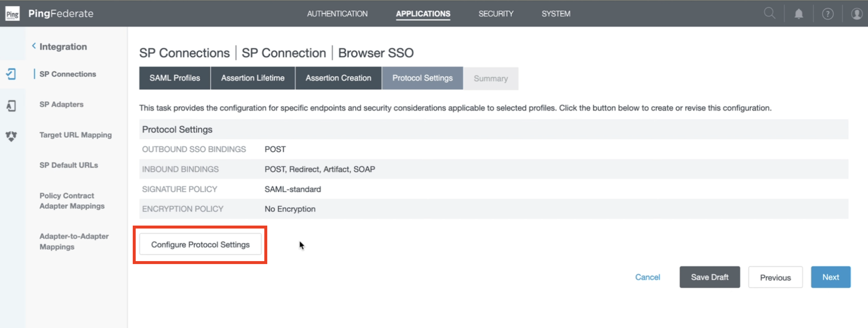Image resolution: width=868 pixels, height=328 pixels.
Task: Switch to the Assertion Lifetime tab
Action: click(x=253, y=78)
